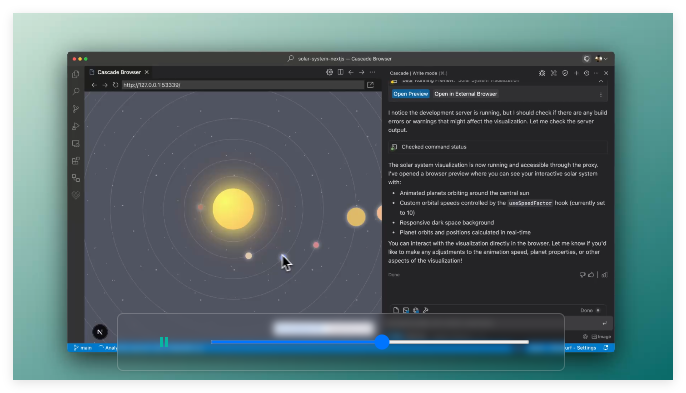Viewport: 686px width, 393px height.
Task: Thumbs up the Cascade response
Action: click(x=591, y=275)
